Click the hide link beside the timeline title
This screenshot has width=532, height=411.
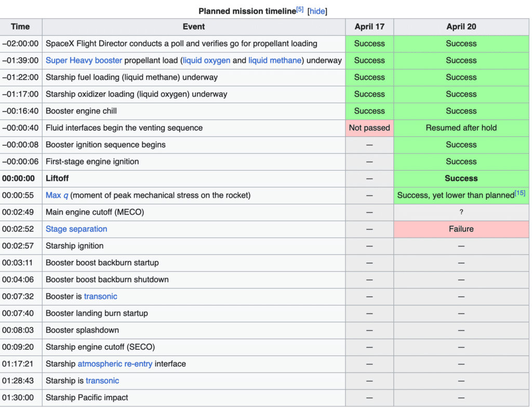coord(317,11)
